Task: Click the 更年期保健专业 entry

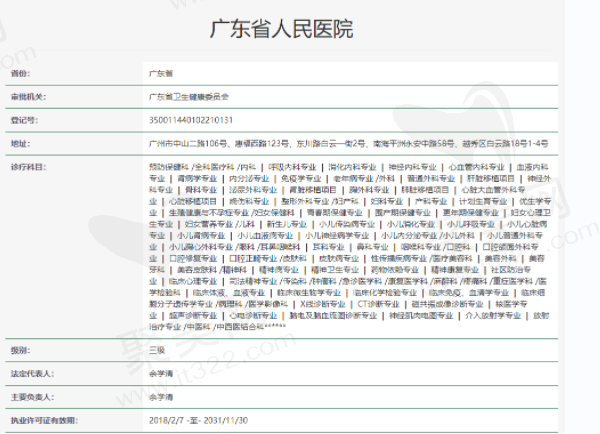Action: tap(471, 213)
